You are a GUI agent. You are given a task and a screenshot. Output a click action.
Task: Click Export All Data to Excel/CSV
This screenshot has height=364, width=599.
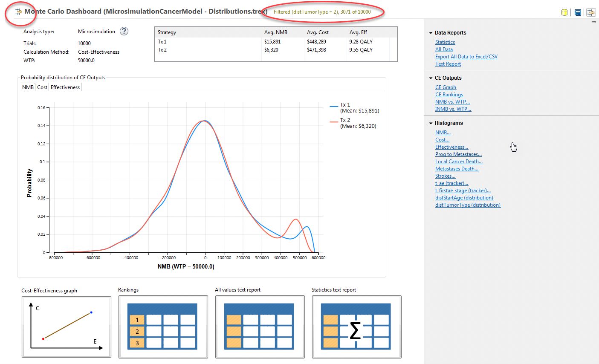[466, 57]
